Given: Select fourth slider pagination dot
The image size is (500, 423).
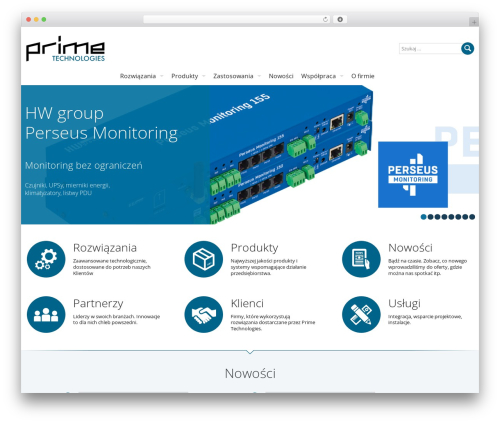Looking at the screenshot, I should click(x=444, y=217).
